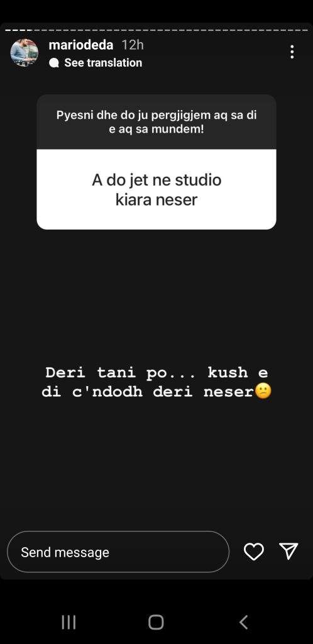Tap caption line 'di c'ndodh deri neser'
313x644 pixels.
point(148,392)
